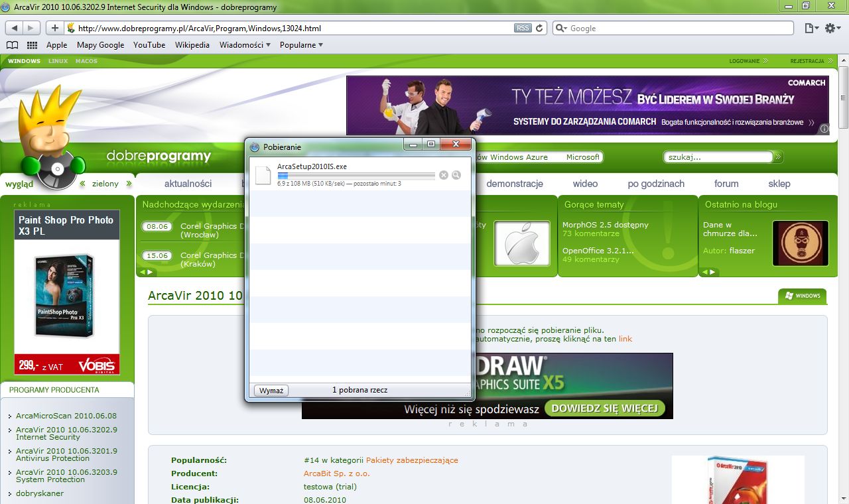Open sklep menu item
849x504 pixels.
click(x=779, y=184)
